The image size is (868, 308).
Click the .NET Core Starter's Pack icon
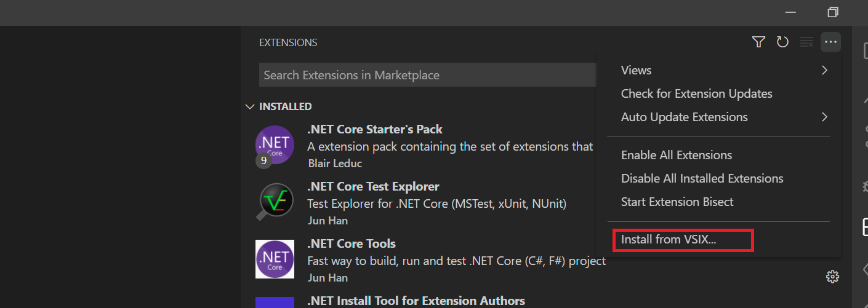pyautogui.click(x=275, y=145)
